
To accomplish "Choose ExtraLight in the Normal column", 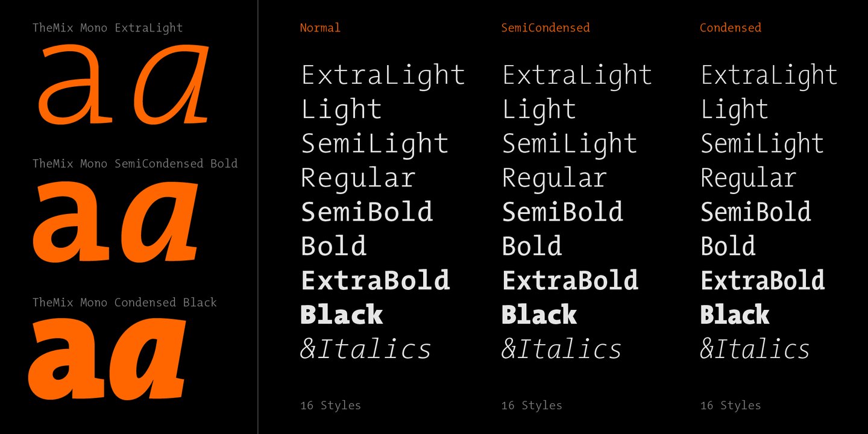I will (383, 75).
